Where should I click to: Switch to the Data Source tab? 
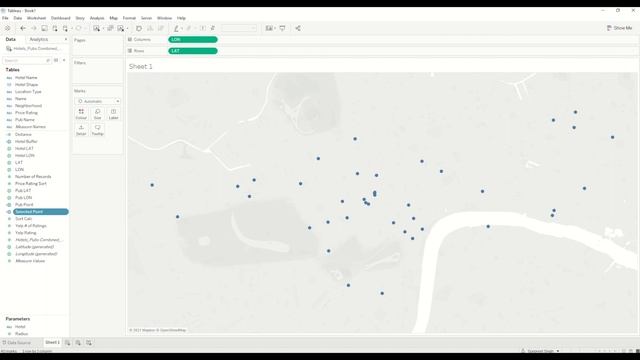(x=16, y=343)
